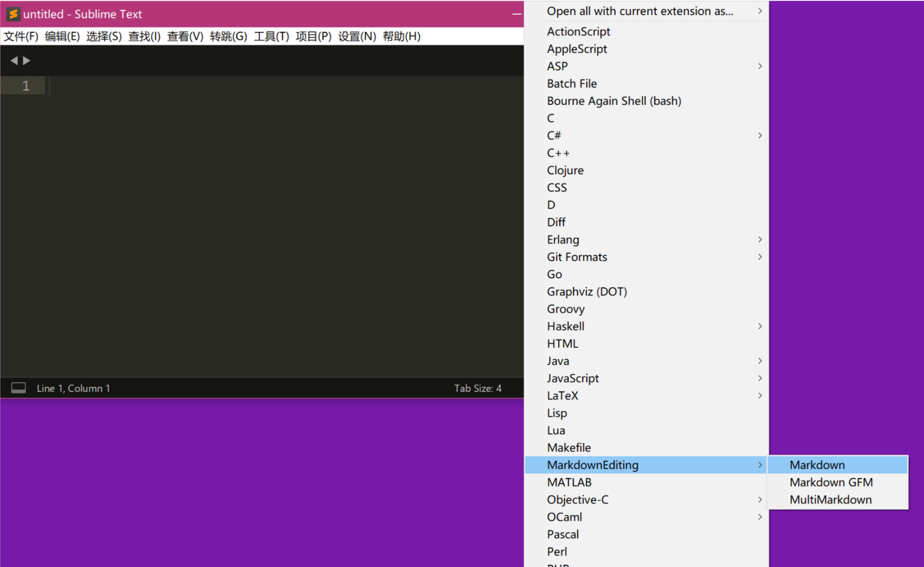The image size is (924, 567).
Task: Expand the Java syntax submenu
Action: 647,361
